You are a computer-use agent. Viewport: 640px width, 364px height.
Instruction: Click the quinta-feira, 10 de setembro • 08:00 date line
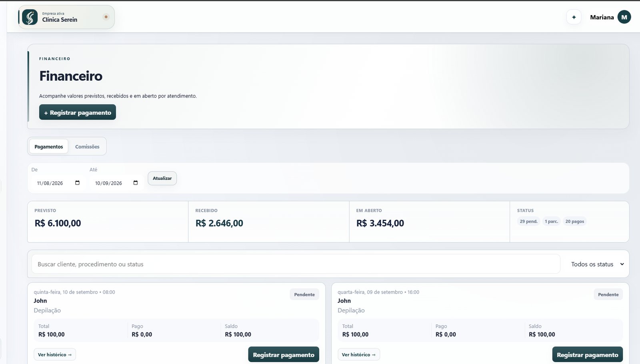tap(74, 292)
